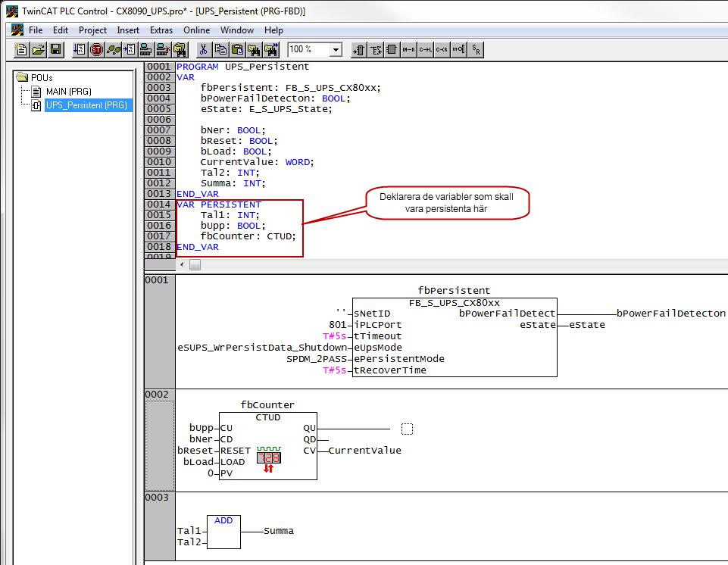Viewport: 728px width, 565px height.
Task: Select MAIN (PRG) in the POU tree
Action: coord(68,92)
